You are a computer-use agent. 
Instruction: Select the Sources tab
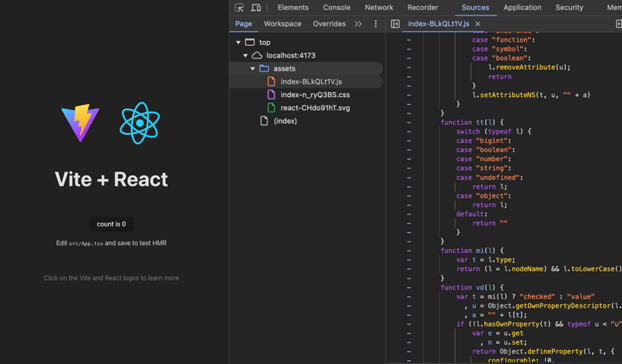click(475, 8)
